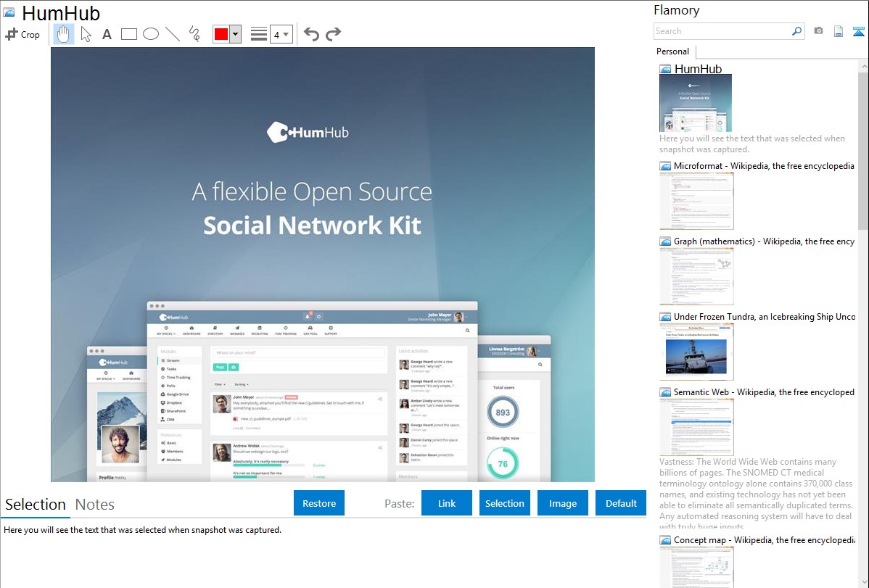Click the HumHub title in snapshot list

coord(698,69)
